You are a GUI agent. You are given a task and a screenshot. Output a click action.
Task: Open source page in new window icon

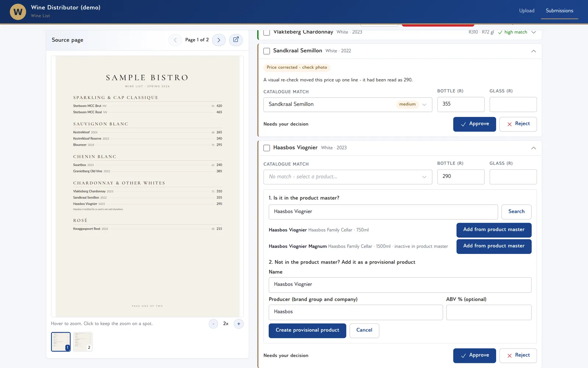[236, 40]
